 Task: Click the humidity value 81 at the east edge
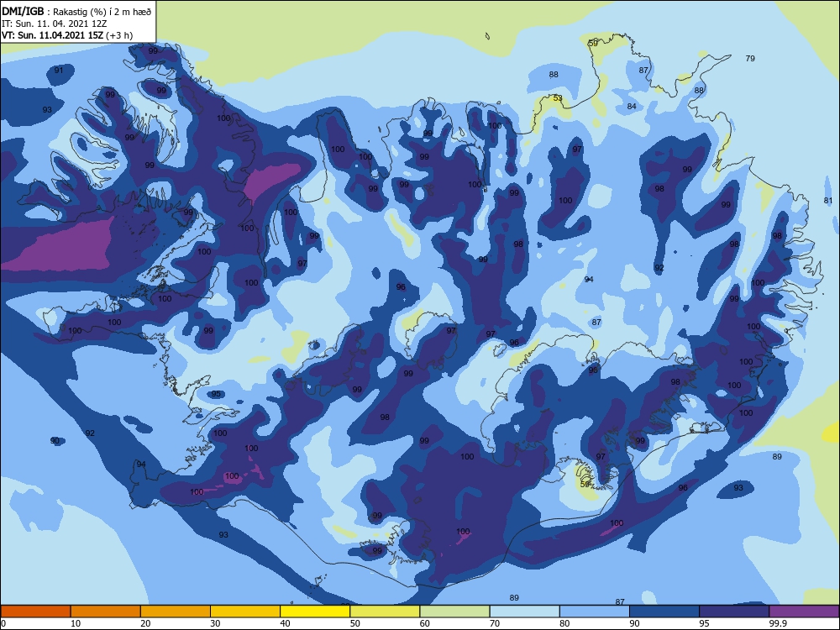tap(828, 201)
